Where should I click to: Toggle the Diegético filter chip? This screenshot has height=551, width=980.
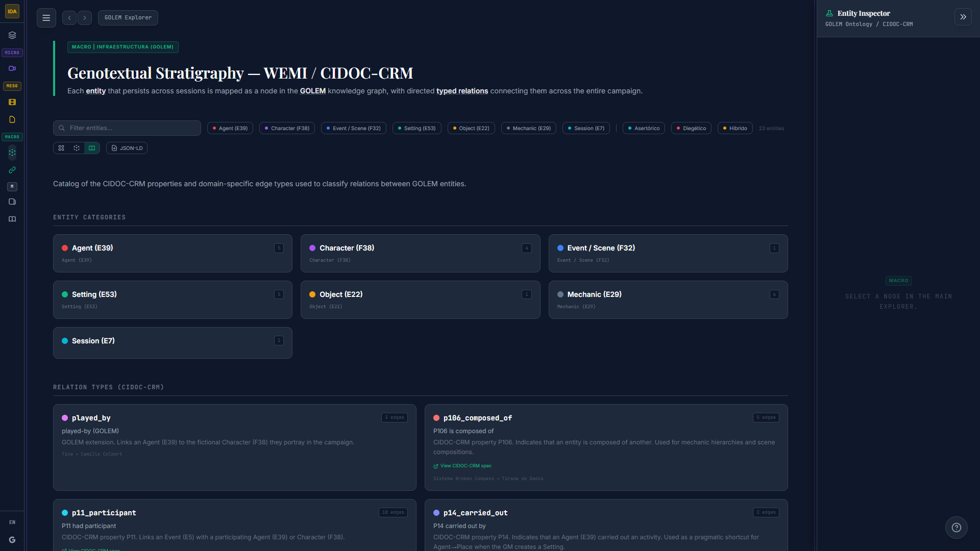[691, 128]
